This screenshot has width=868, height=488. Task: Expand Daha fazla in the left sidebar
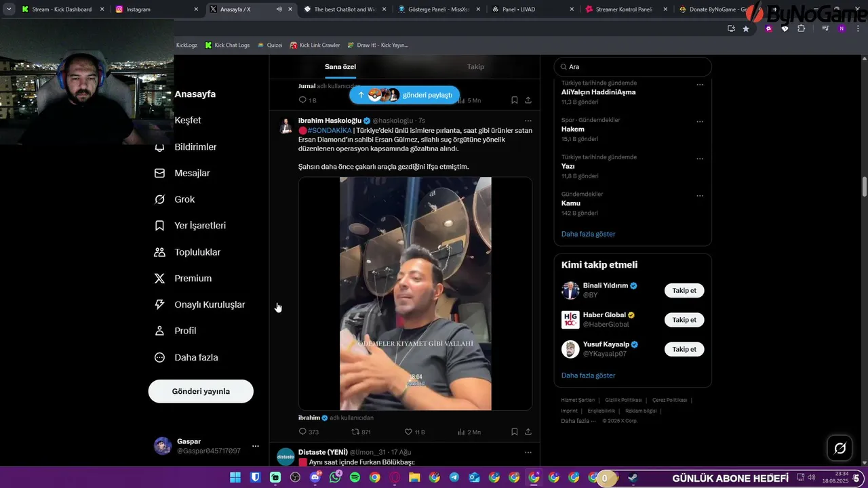[x=186, y=357]
